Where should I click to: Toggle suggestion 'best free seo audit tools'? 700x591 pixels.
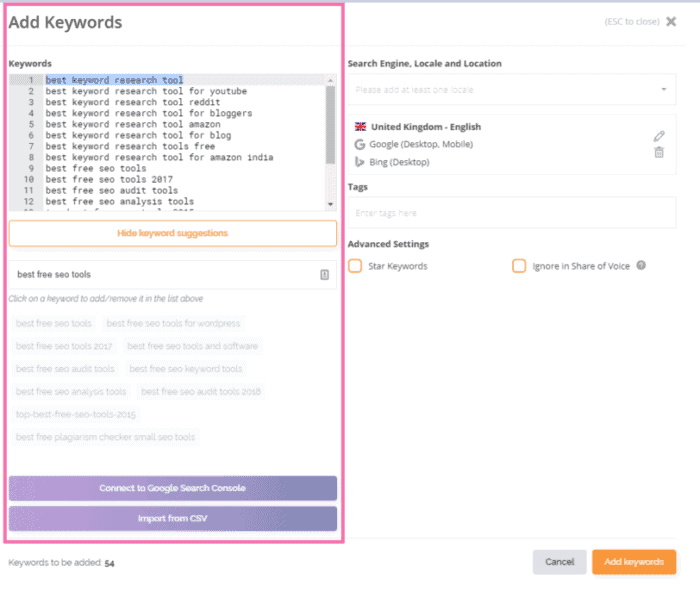tap(65, 369)
